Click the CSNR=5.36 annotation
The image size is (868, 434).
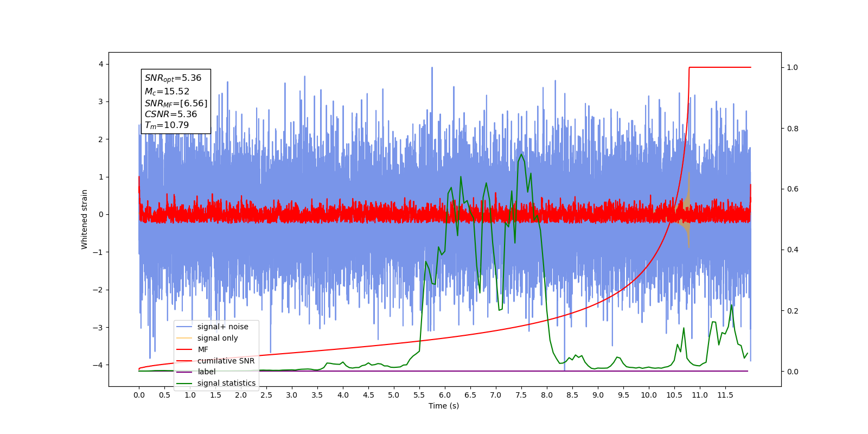[x=171, y=114]
